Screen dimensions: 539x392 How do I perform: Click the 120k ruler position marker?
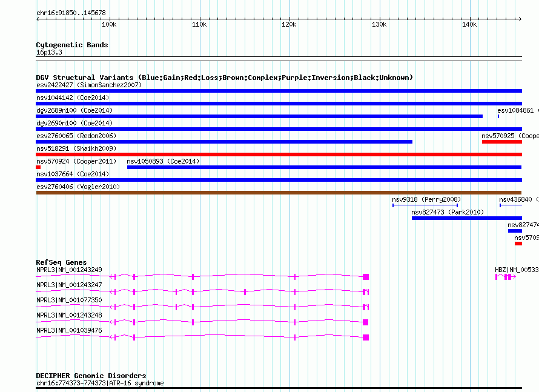pyautogui.click(x=289, y=24)
